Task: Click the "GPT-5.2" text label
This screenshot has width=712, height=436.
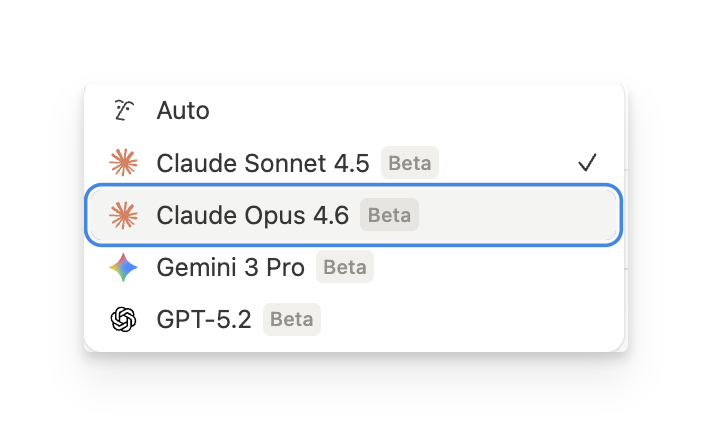Action: coord(204,320)
